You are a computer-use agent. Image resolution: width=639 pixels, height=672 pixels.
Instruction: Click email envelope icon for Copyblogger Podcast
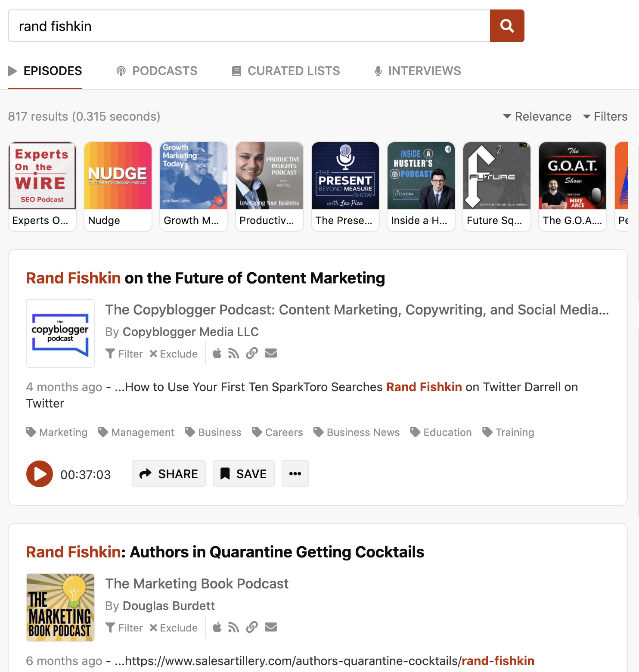[271, 353]
